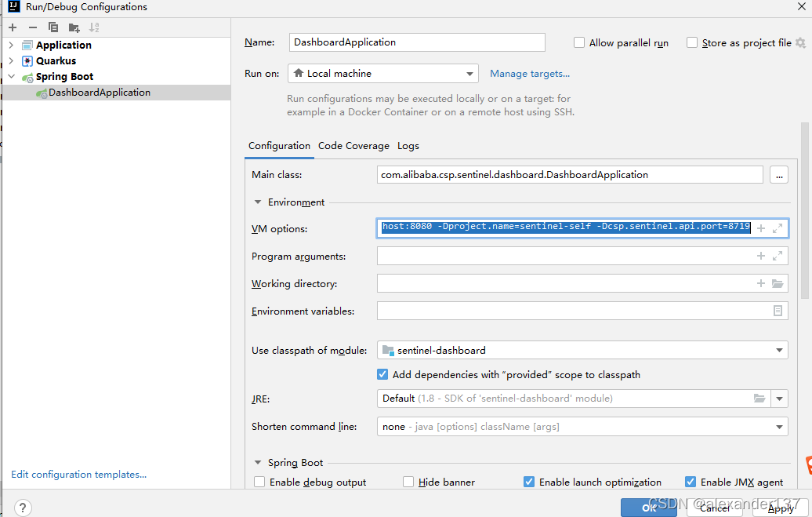Uncheck Add dependencies with provided scope
The image size is (812, 517).
click(382, 374)
